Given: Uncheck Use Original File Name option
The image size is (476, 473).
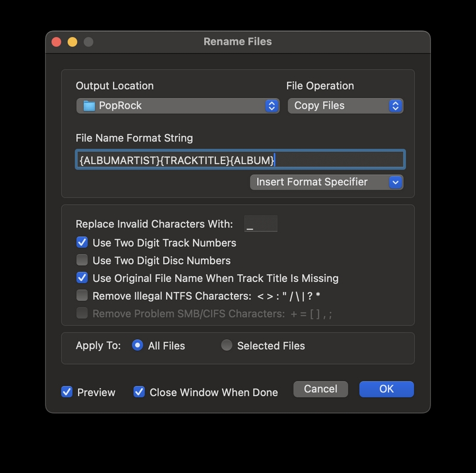Looking at the screenshot, I should [82, 278].
